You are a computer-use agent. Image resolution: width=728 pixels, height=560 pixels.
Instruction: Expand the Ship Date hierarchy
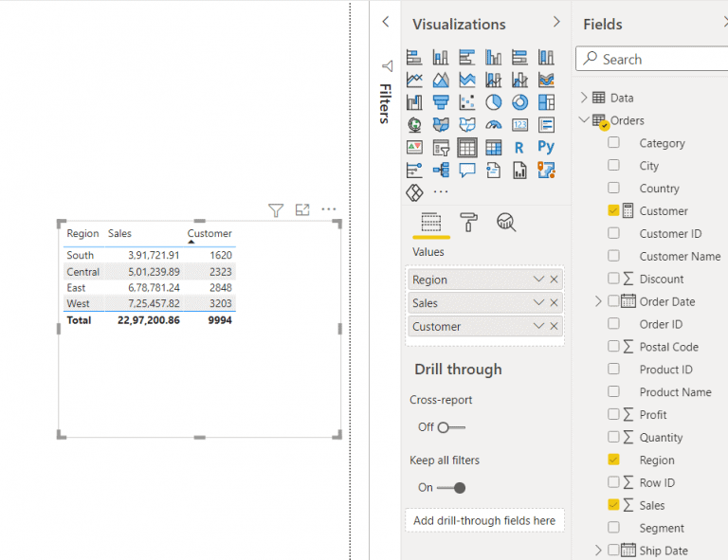(x=598, y=551)
